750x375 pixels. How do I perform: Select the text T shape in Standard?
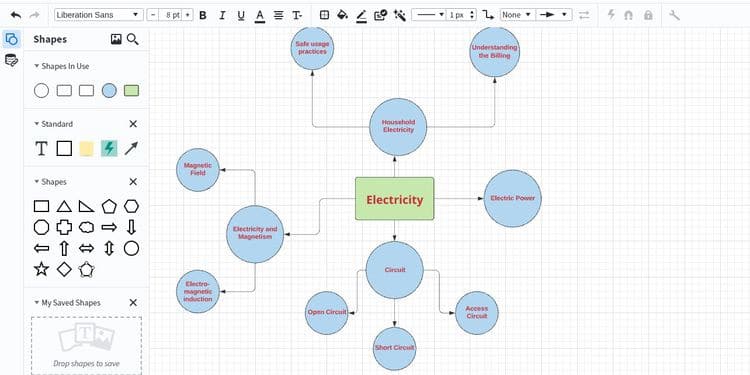pos(42,148)
